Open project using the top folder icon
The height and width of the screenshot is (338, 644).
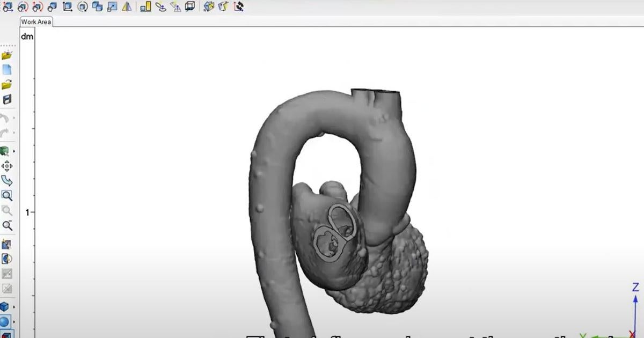[6, 55]
